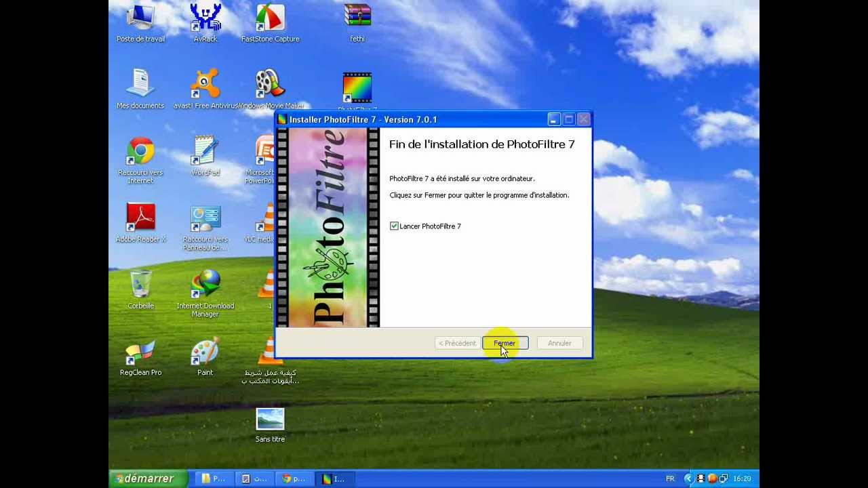868x488 pixels.
Task: Select the fethi WinRAR archive icon
Action: 357,24
